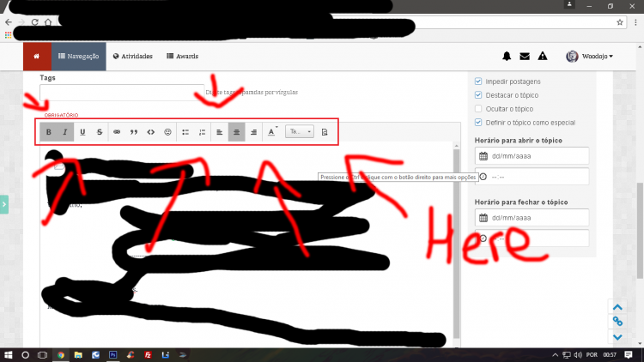This screenshot has height=362, width=644.
Task: Apply strikethrough text formatting
Action: [100, 132]
